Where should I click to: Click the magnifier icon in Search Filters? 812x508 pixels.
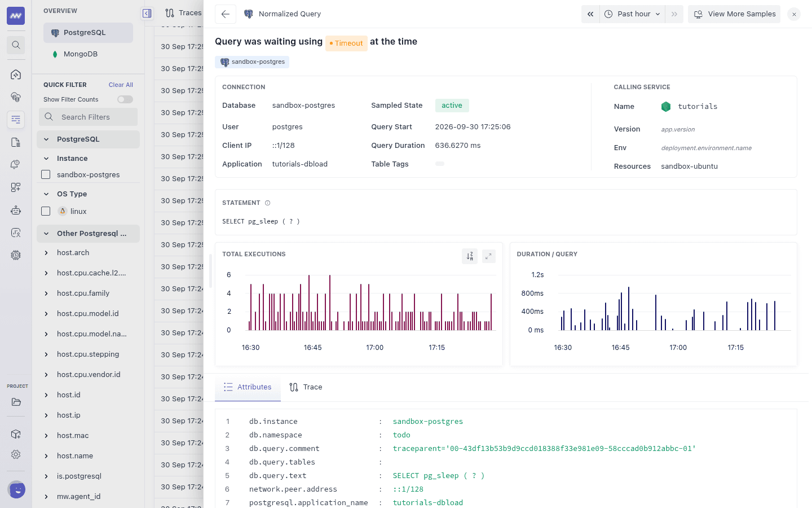pos(49,117)
